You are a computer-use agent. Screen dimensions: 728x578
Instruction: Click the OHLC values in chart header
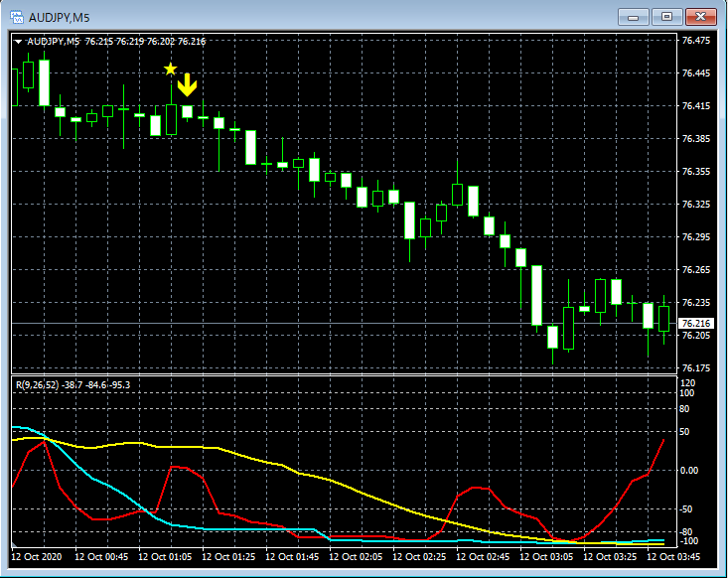tap(146, 42)
